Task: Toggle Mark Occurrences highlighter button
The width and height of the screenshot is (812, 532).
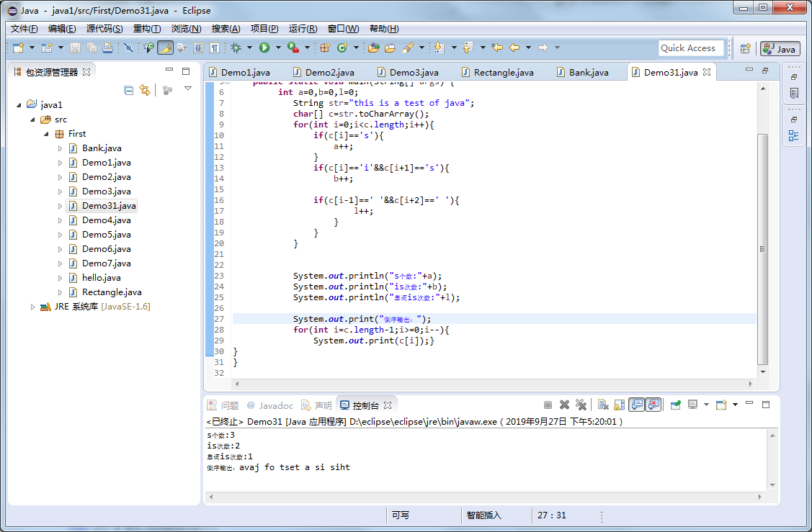Action: coord(165,48)
